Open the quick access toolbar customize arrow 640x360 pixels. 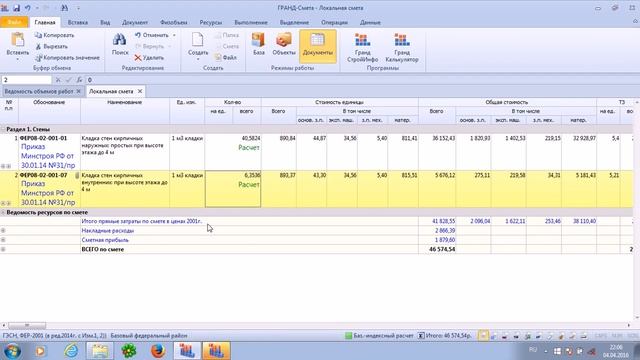pyautogui.click(x=78, y=8)
